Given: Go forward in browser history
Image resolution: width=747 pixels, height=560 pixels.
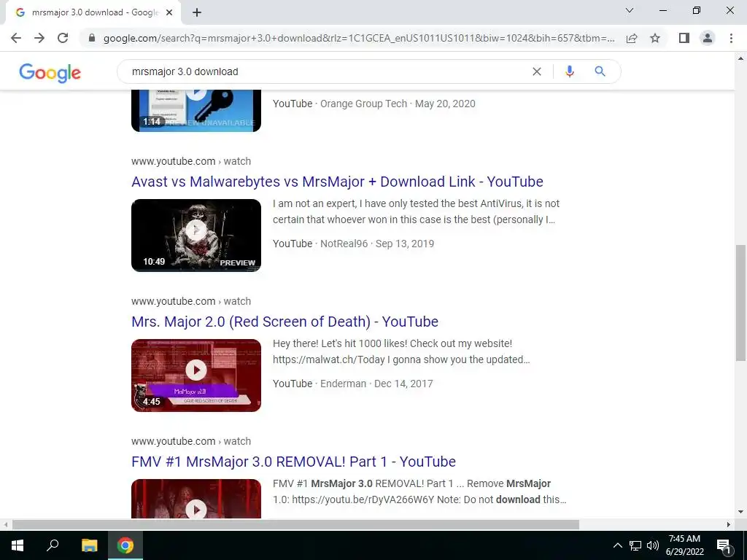Looking at the screenshot, I should (39, 38).
